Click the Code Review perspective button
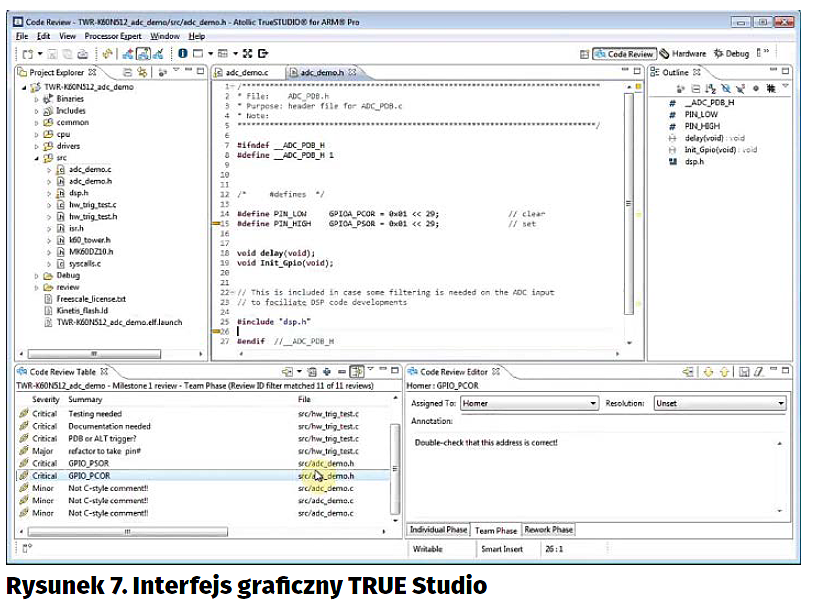Image resolution: width=813 pixels, height=606 pixels. [624, 54]
